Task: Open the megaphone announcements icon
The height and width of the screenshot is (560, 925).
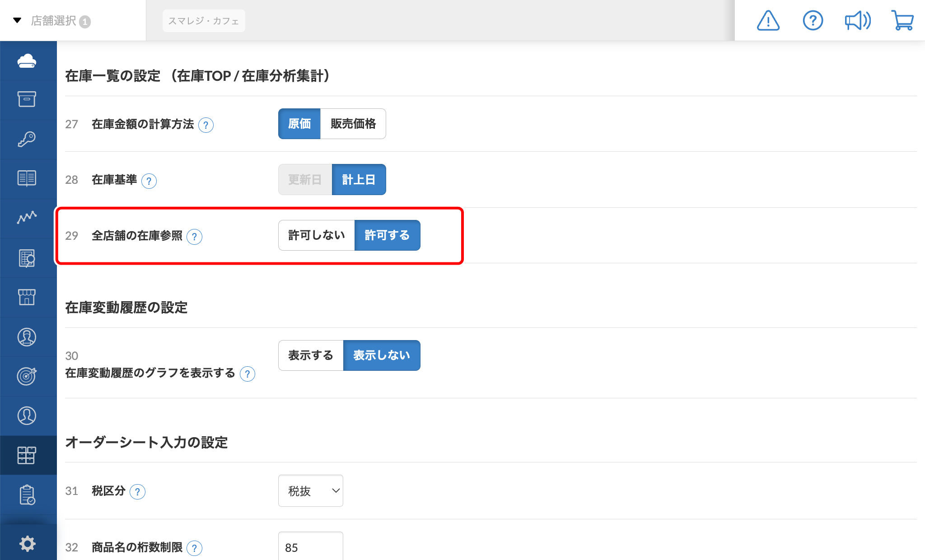Action: [x=858, y=21]
